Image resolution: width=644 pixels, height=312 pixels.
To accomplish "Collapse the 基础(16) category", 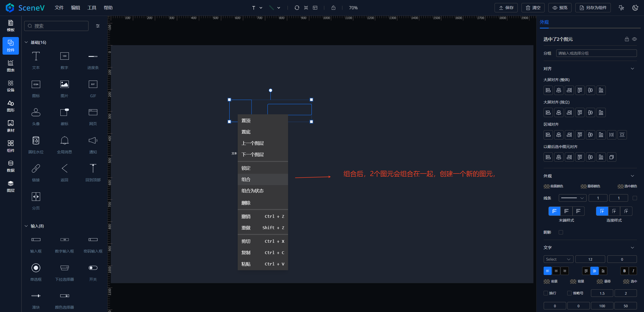I will coord(26,42).
